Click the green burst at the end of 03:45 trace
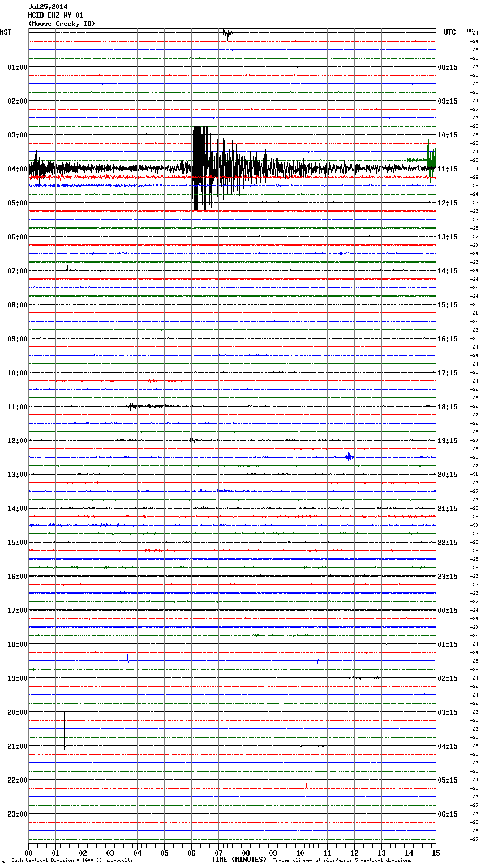Screen dimensions: 481x868 [x=431, y=160]
